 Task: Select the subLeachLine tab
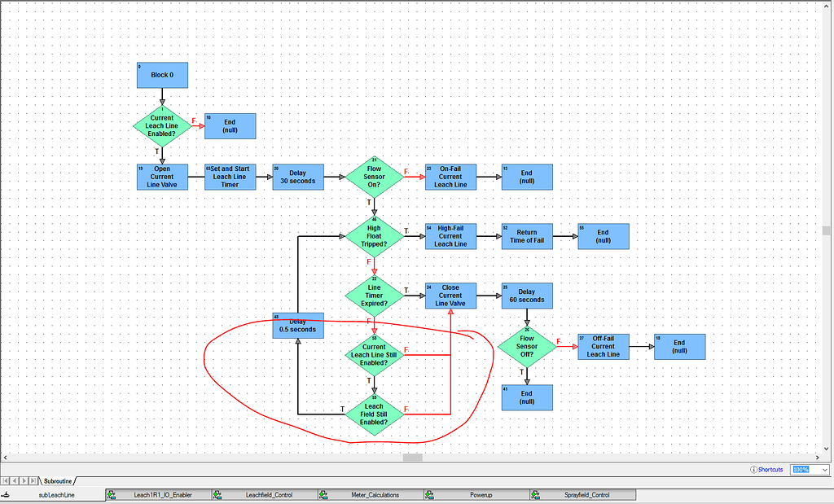[x=57, y=494]
